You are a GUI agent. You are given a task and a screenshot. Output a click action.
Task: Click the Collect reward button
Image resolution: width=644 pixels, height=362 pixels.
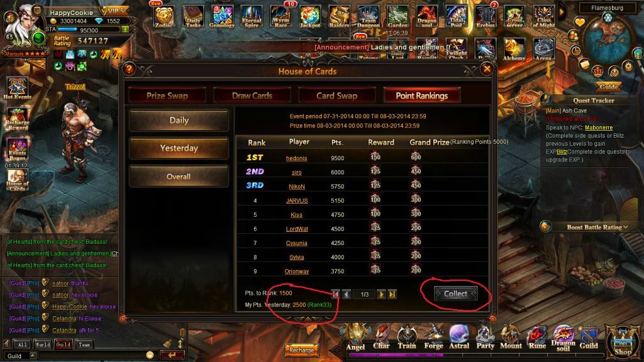(x=455, y=294)
